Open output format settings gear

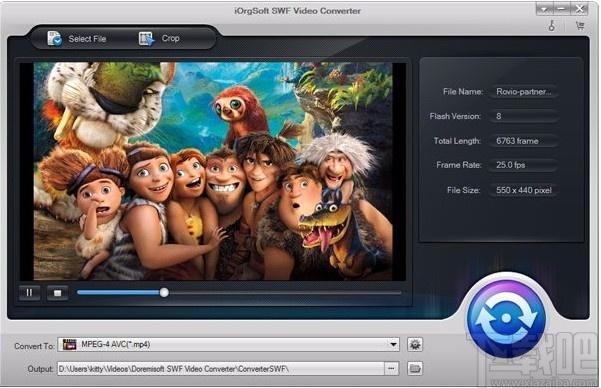tap(415, 344)
